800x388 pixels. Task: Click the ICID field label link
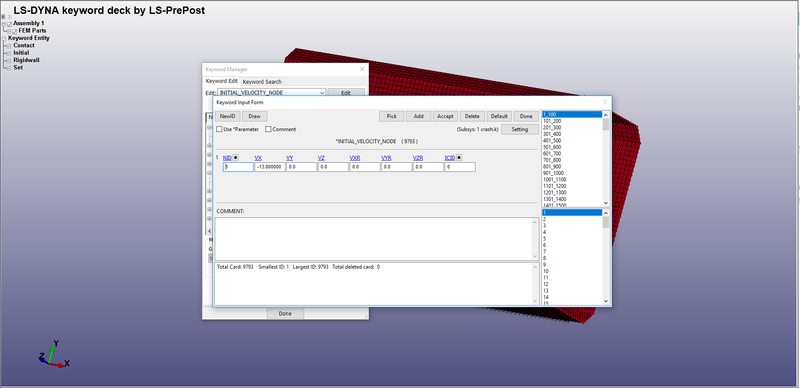[449, 158]
